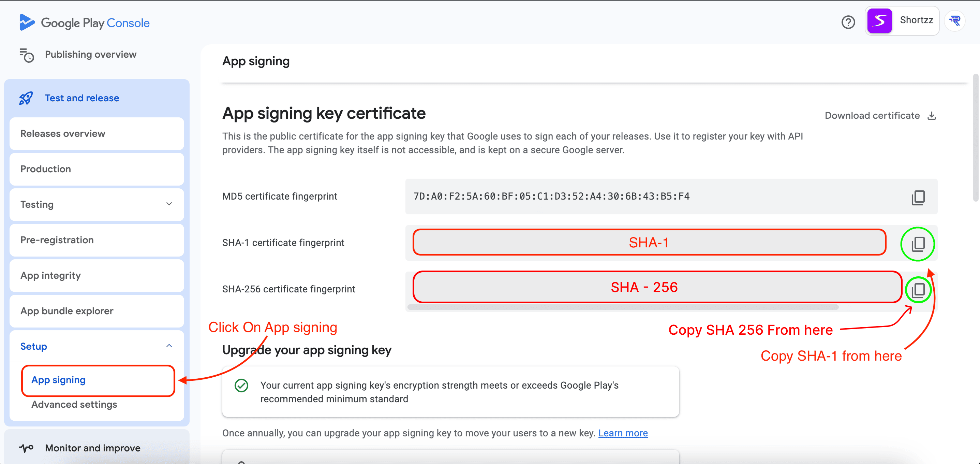The width and height of the screenshot is (980, 464).
Task: Copy the MD5 certificate fingerprint
Action: point(918,197)
